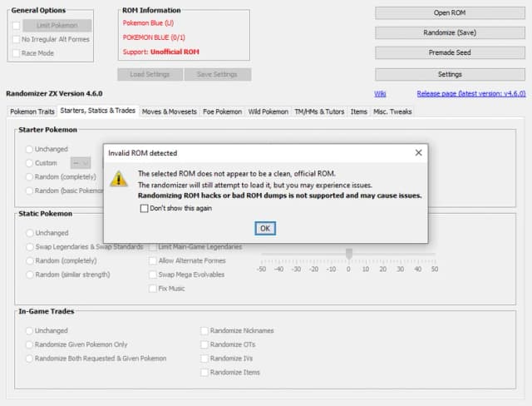532x406 pixels.
Task: Enable Allow Alternate Formes checkbox
Action: click(x=153, y=260)
